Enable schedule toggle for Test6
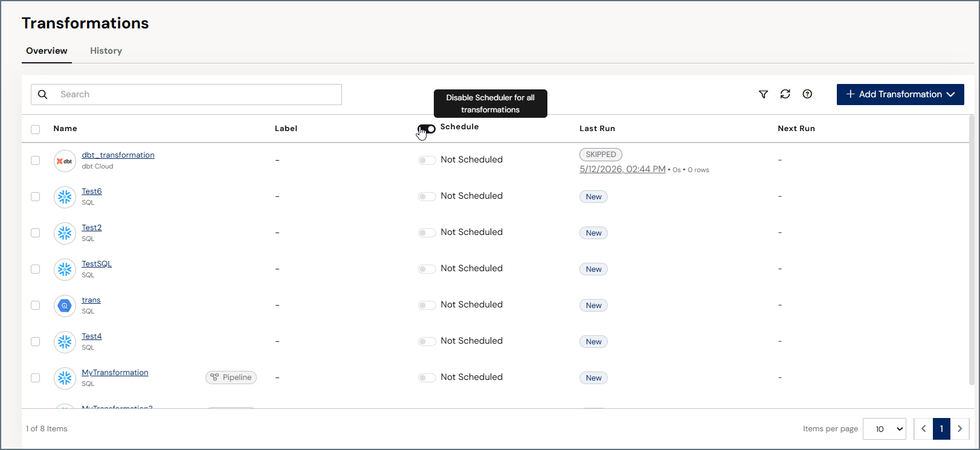This screenshot has height=450, width=980. coord(427,196)
